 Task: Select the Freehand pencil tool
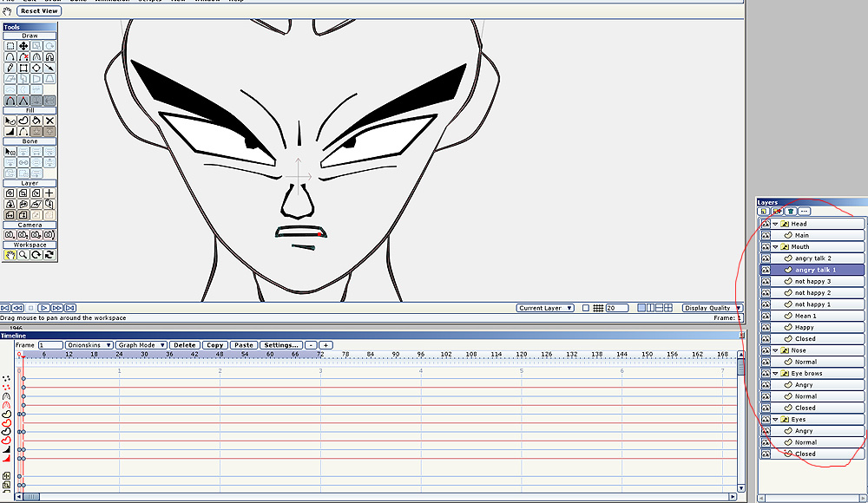point(10,68)
